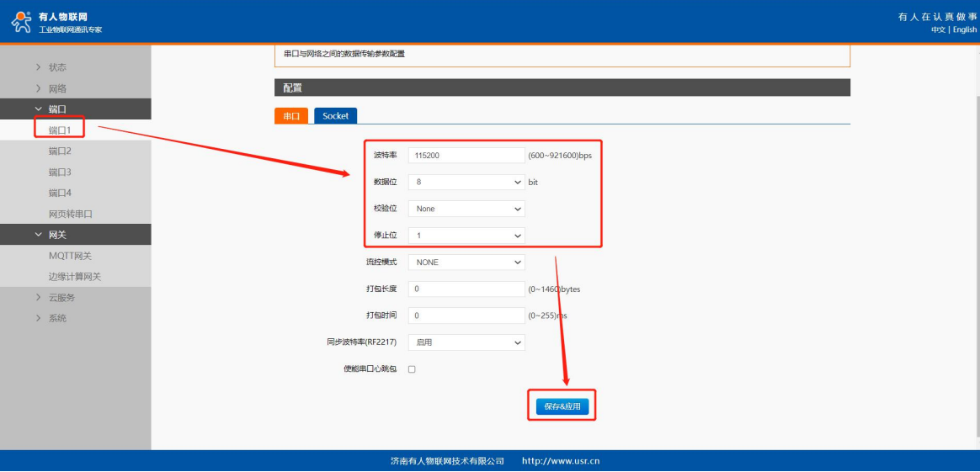
Task: Expand the 云服务 sidebar section
Action: [61, 298]
